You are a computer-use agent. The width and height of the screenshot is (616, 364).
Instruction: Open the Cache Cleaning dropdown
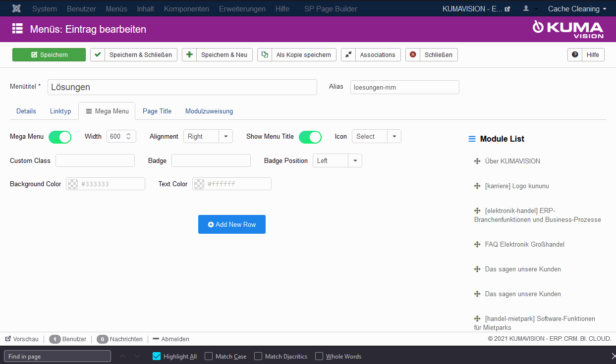577,9
